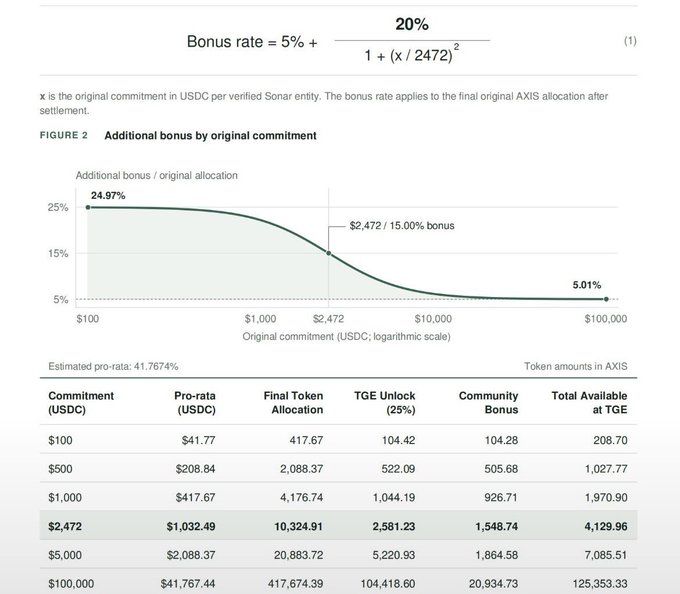Click the 417.67 allocation cell

306,440
